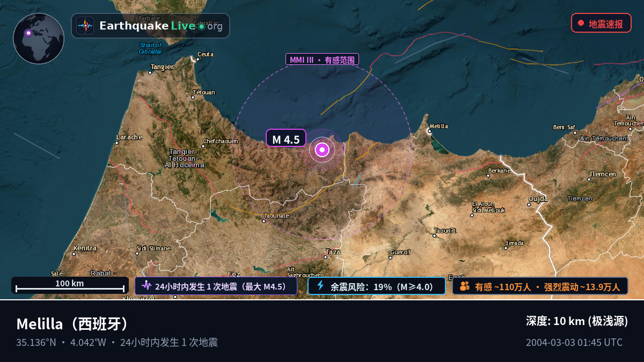
Task: Click the Taourirt city label
Action: [445, 231]
